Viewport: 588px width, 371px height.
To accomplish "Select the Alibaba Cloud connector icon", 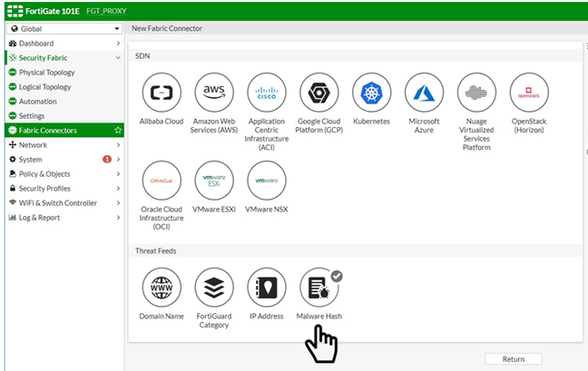I will pos(162,93).
